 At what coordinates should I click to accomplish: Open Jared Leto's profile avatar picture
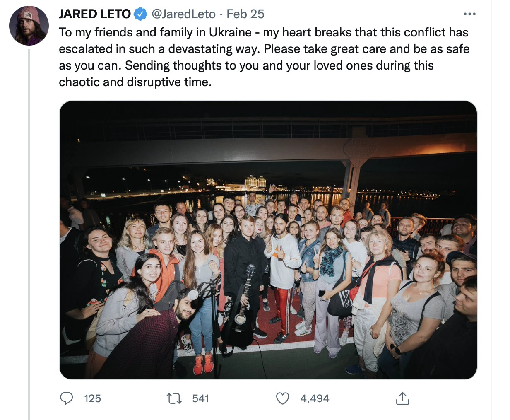click(29, 26)
